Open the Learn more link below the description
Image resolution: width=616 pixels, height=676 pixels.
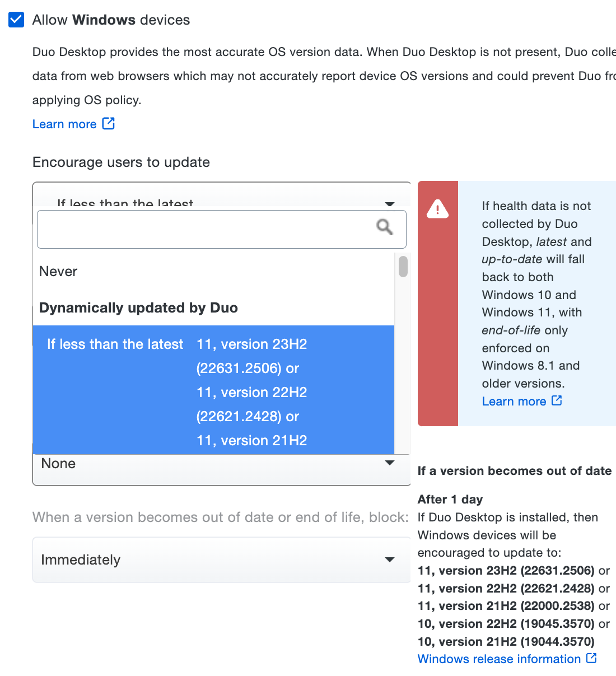pos(64,123)
